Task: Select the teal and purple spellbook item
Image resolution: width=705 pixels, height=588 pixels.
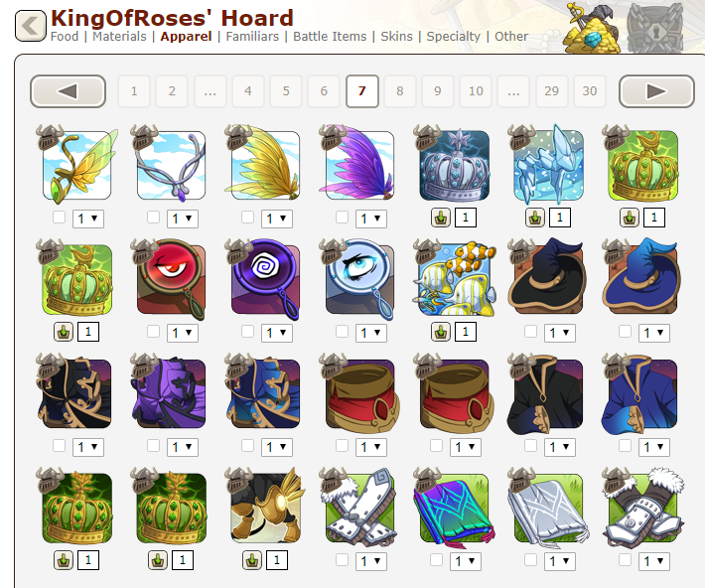Action: click(455, 508)
